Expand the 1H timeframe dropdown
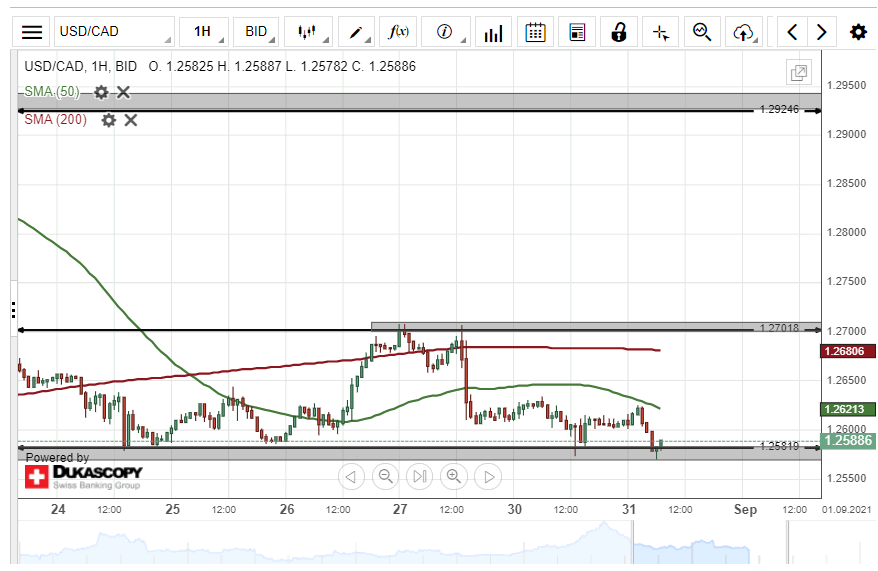878x571 pixels. click(204, 32)
